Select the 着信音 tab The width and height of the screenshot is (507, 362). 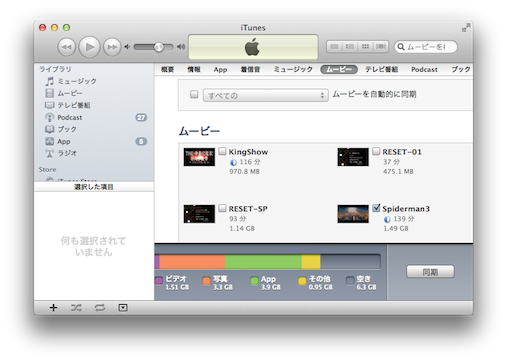click(x=250, y=69)
